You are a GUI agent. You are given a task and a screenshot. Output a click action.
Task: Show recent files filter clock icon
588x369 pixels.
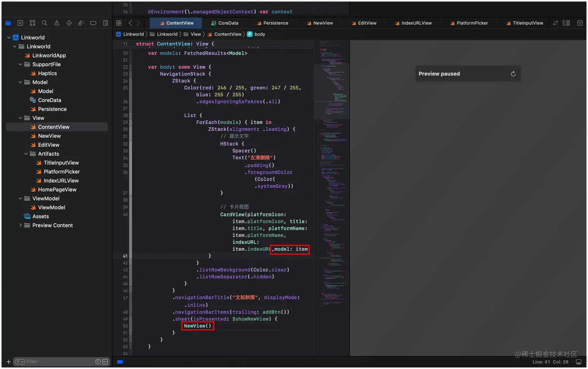(98, 362)
